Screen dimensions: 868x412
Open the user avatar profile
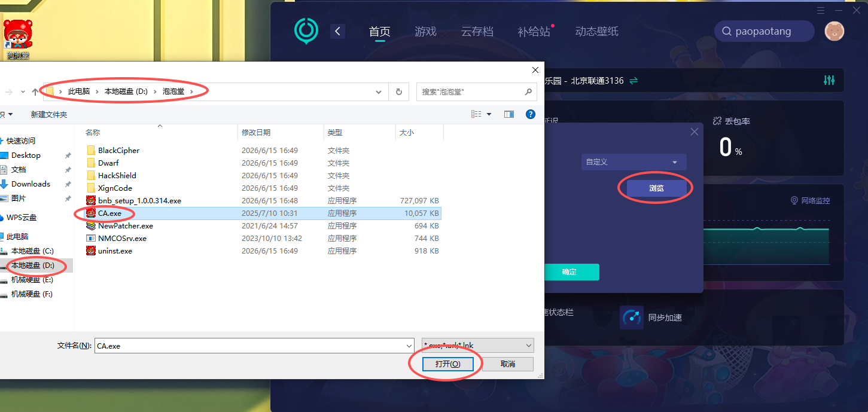[x=835, y=31]
